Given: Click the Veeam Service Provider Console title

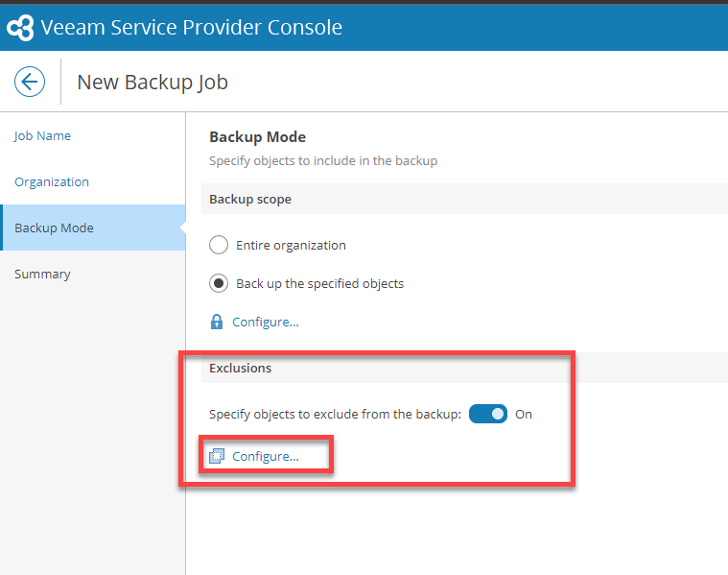Looking at the screenshot, I should click(191, 28).
